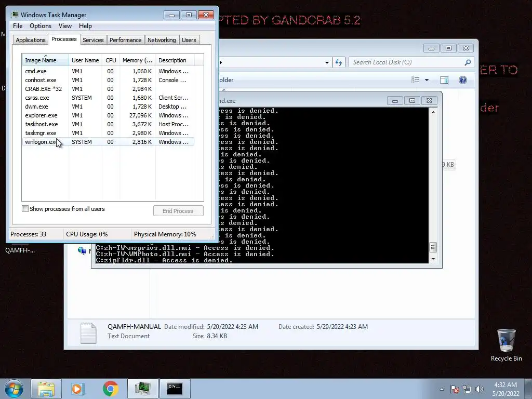The height and width of the screenshot is (399, 532).
Task: Open File Explorer from the taskbar
Action: coord(46,389)
